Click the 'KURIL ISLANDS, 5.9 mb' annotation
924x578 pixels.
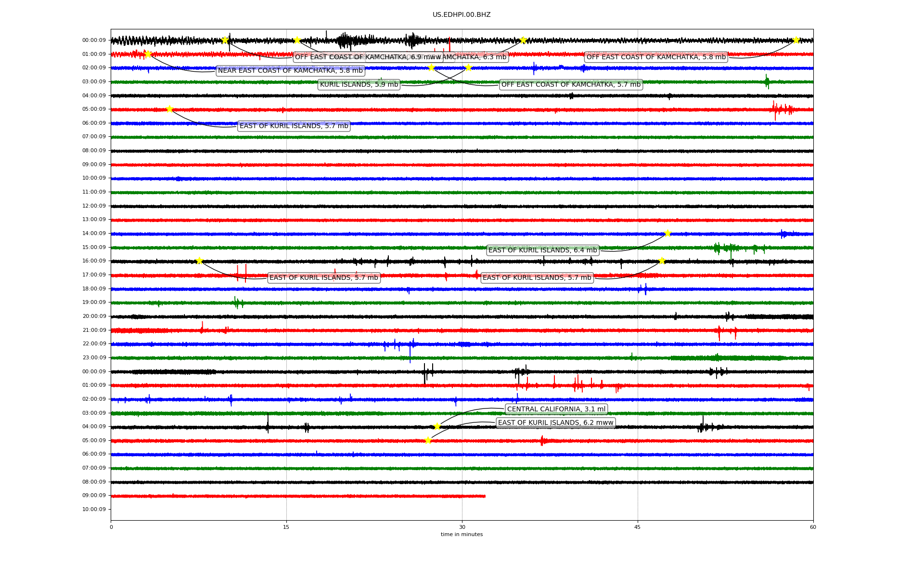pyautogui.click(x=359, y=85)
